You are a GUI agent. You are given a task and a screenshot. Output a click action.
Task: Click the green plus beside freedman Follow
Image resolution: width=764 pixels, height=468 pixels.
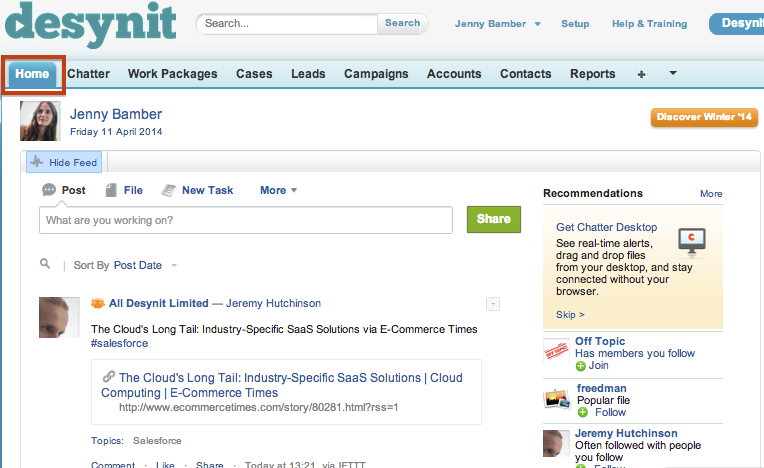(x=582, y=413)
